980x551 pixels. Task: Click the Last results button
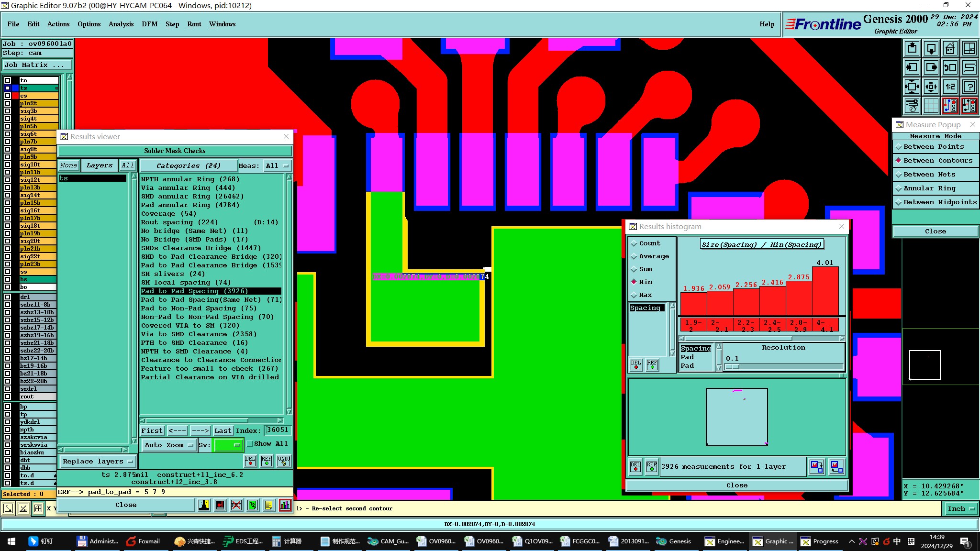coord(223,430)
